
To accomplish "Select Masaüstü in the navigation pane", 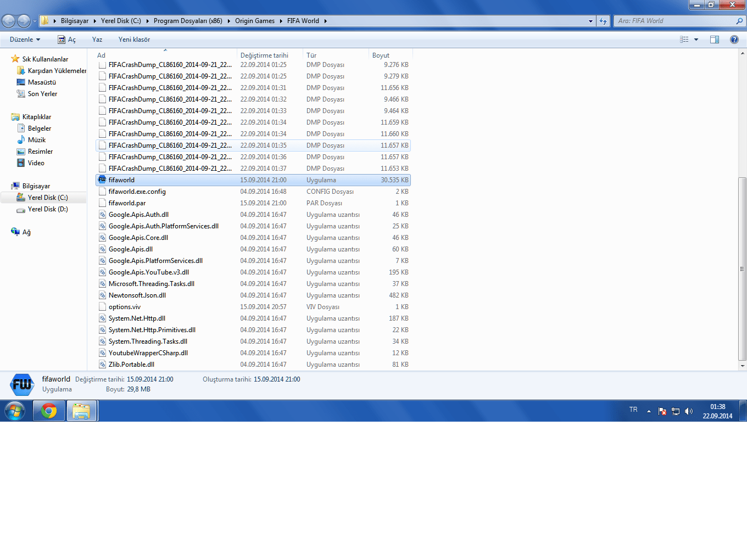I will pos(42,82).
